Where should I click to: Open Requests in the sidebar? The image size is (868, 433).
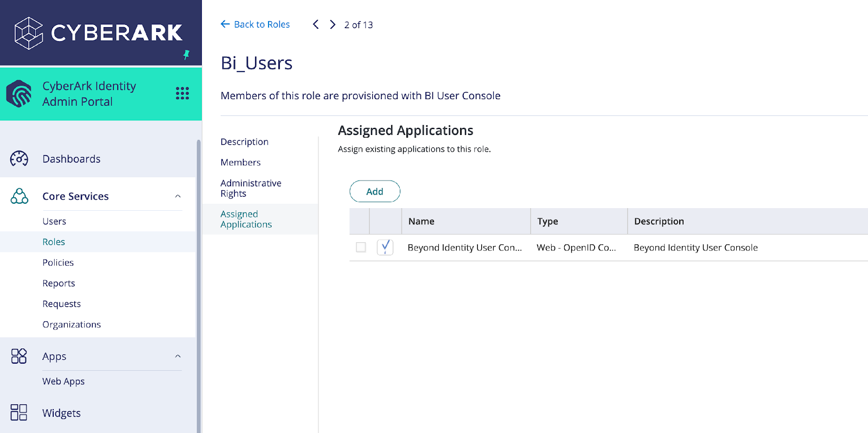click(61, 304)
